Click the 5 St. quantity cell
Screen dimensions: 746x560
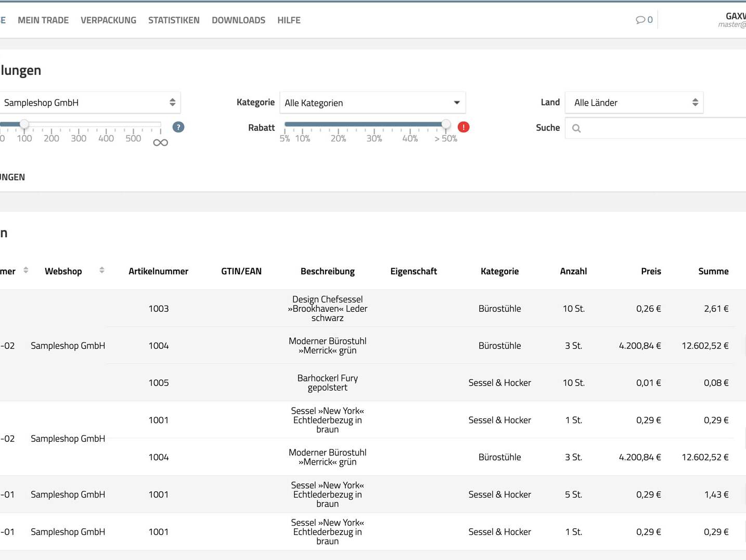573,494
